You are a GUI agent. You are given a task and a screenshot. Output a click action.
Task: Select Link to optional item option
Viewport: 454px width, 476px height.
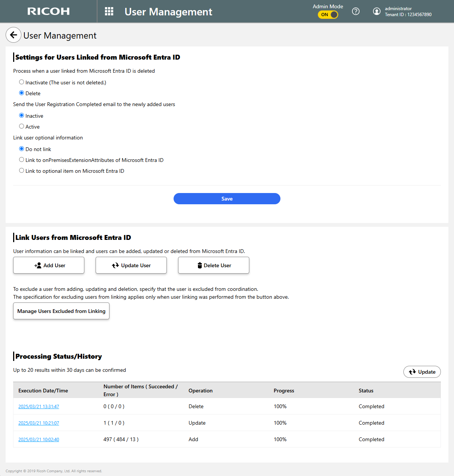point(22,171)
